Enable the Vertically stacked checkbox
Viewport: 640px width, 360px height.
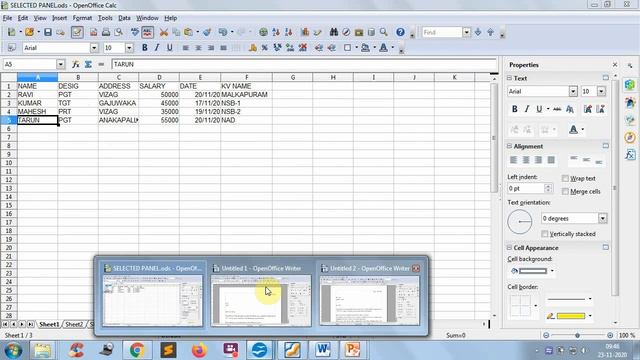click(544, 234)
